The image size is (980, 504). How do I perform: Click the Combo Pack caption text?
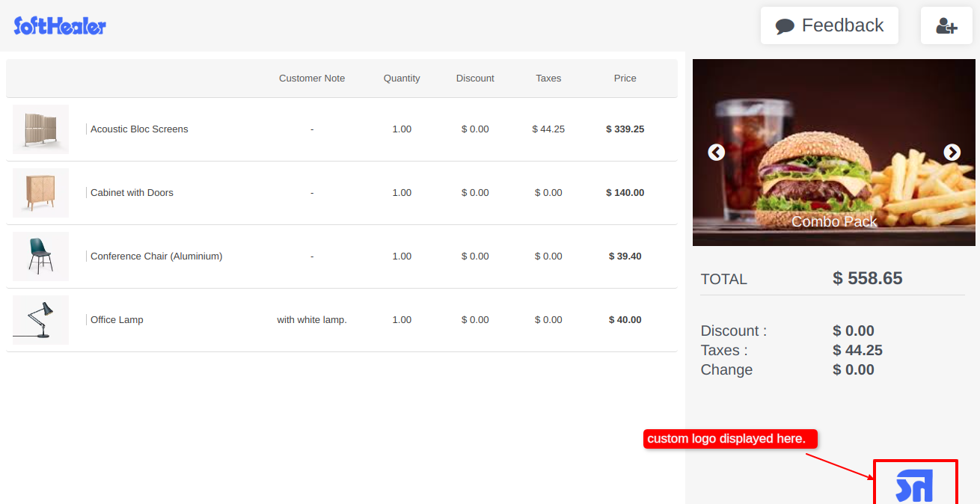pos(834,222)
